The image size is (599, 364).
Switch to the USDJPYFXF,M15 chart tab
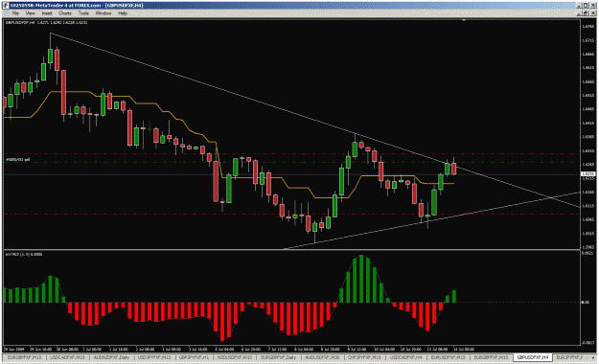(154, 357)
